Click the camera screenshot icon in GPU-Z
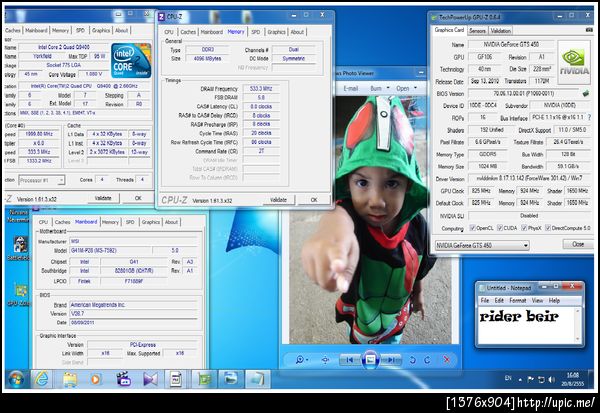This screenshot has width=600, height=413. tap(589, 30)
